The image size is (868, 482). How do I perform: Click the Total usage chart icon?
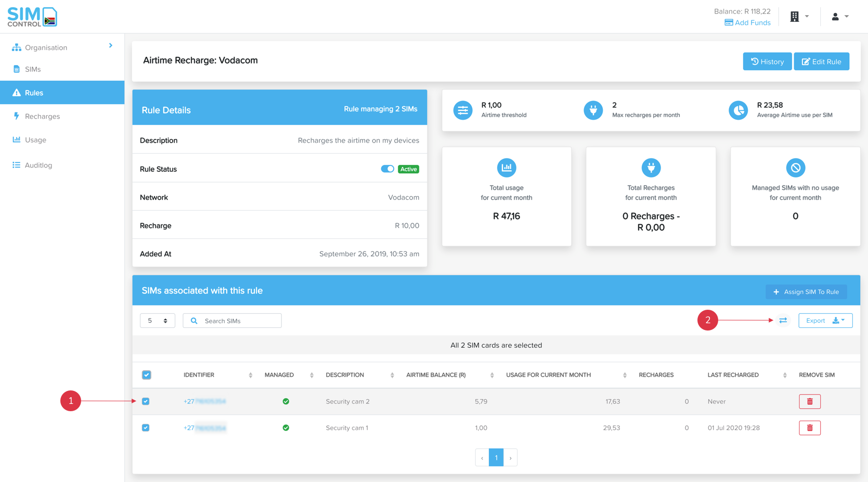[x=507, y=168]
